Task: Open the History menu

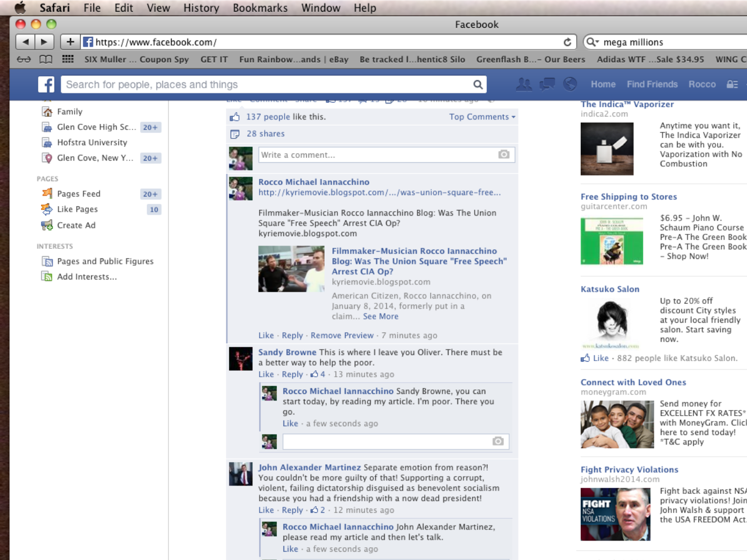Action: [201, 8]
